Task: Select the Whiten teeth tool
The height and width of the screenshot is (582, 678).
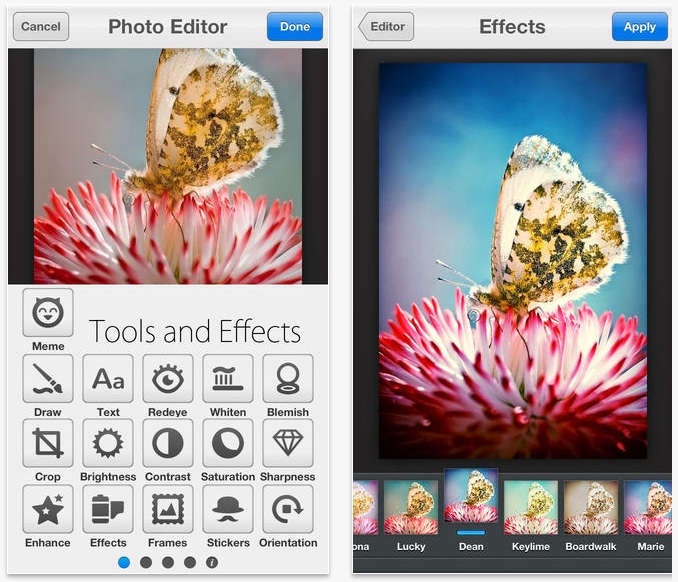Action: [x=228, y=378]
